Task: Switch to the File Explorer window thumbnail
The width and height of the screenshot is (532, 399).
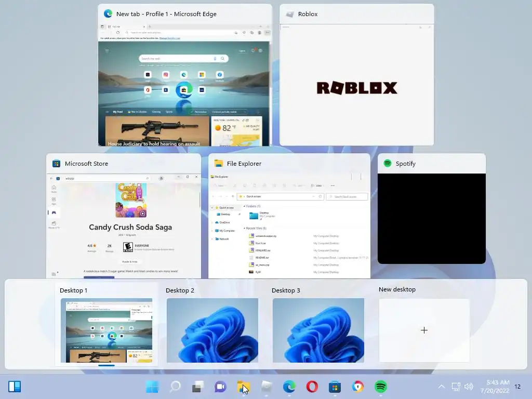Action: pos(289,227)
